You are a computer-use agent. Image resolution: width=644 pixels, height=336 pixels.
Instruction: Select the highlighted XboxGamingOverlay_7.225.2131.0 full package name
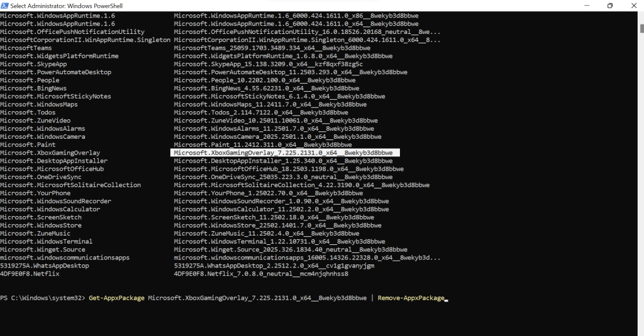(283, 153)
